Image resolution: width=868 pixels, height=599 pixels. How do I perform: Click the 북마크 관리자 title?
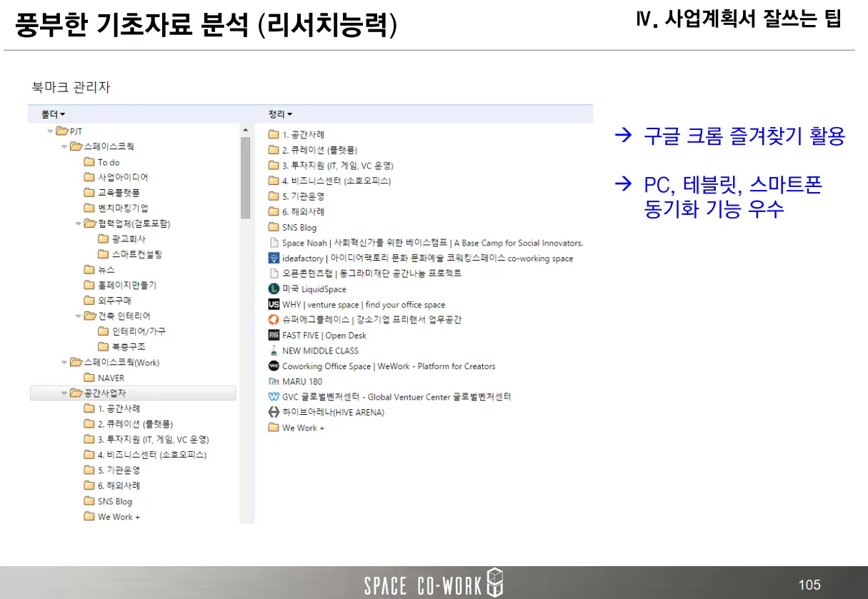71,88
